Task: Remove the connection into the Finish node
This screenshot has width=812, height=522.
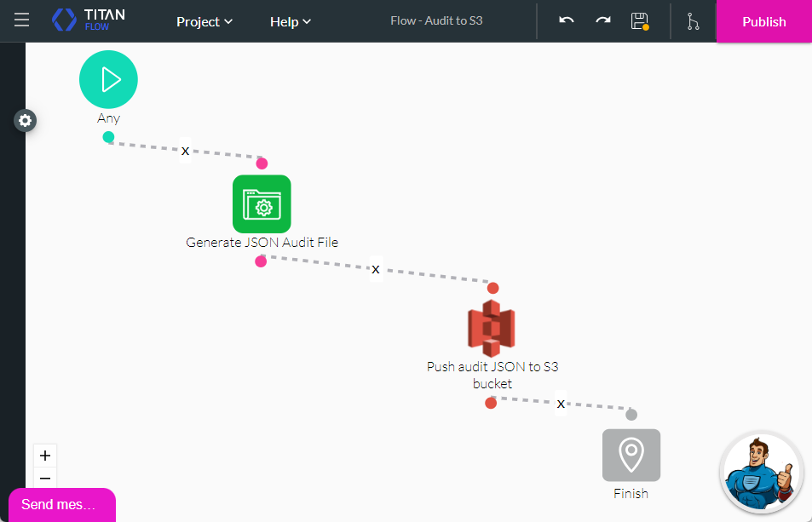Action: pos(561,404)
